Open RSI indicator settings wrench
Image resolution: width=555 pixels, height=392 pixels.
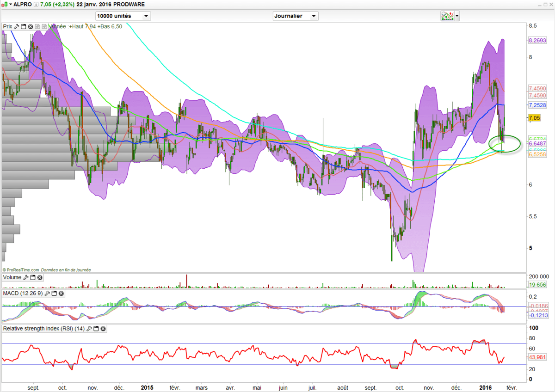[89, 329]
